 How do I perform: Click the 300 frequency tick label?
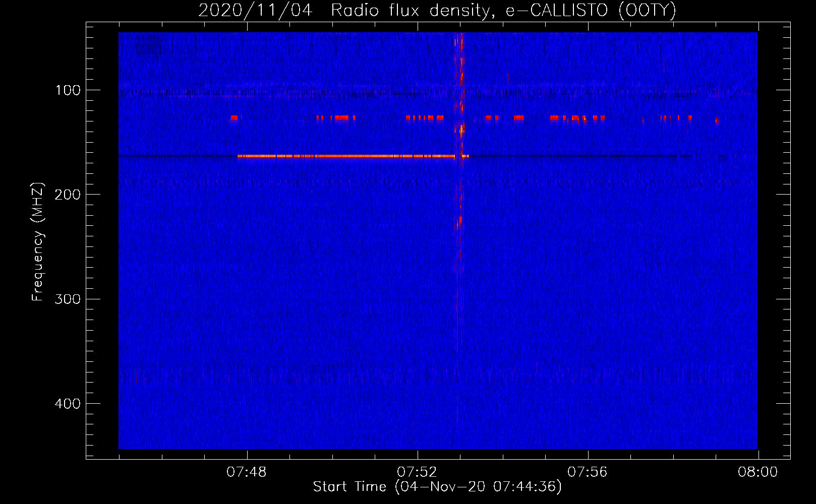[x=68, y=299]
